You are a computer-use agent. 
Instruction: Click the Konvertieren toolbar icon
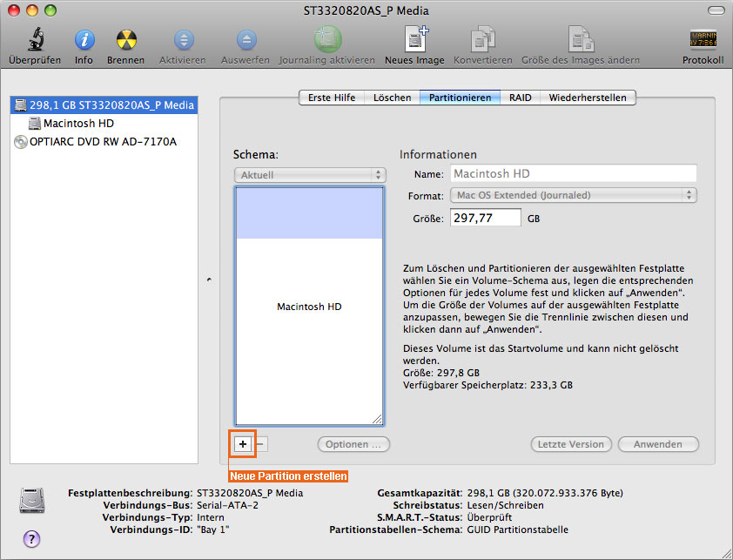(482, 39)
